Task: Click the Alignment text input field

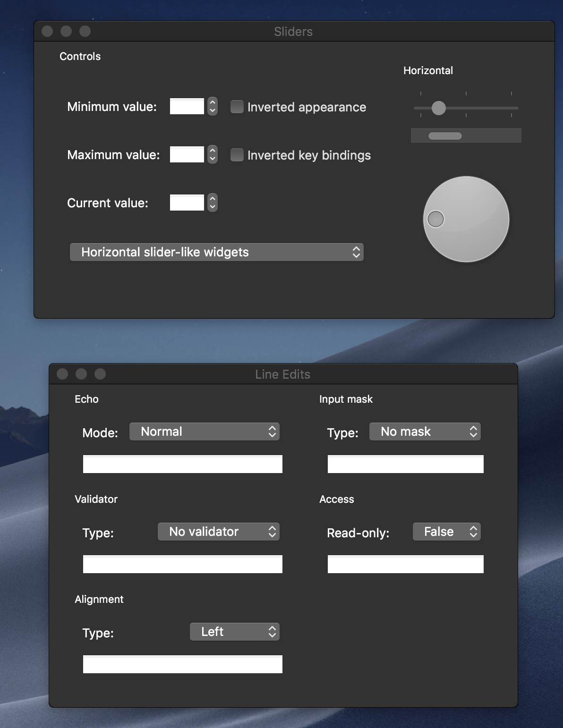Action: 182,664
